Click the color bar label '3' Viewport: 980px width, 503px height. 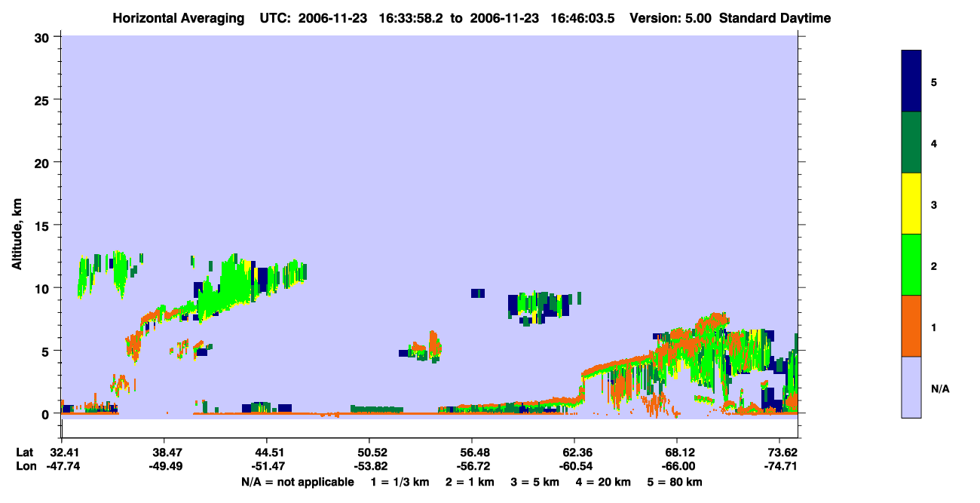(x=934, y=204)
